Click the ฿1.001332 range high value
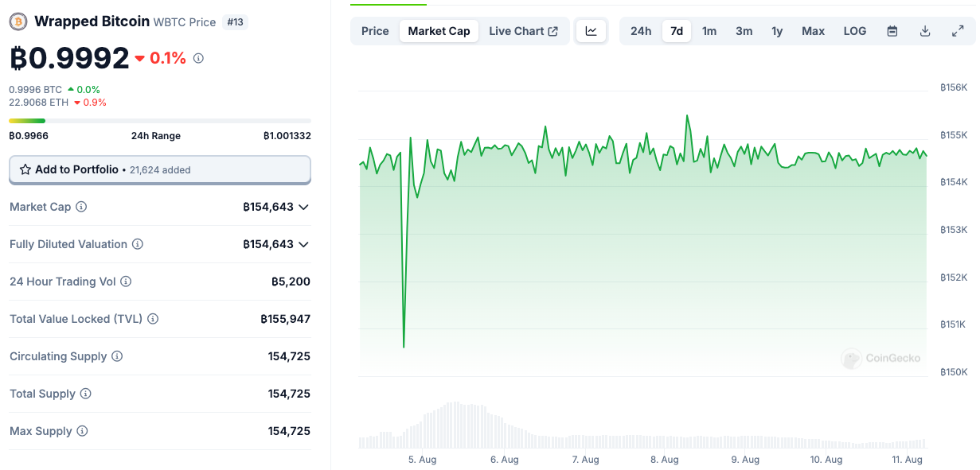This screenshot has width=980, height=470. tap(287, 136)
